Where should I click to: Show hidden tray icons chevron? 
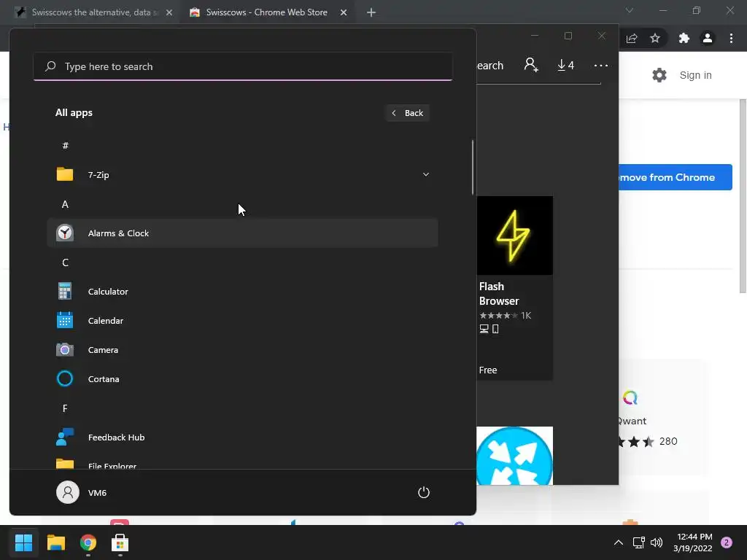(x=619, y=542)
